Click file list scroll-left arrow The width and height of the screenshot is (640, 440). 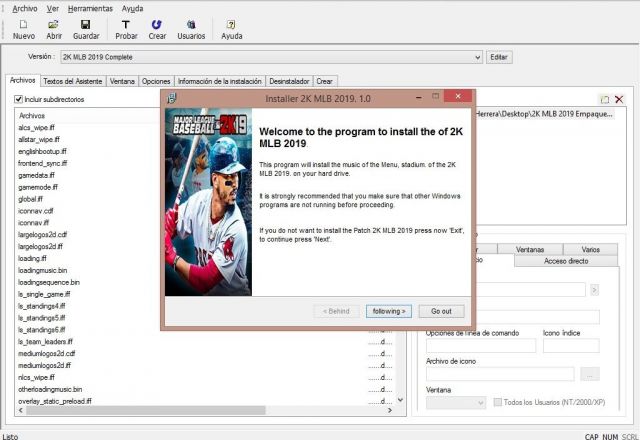(x=20, y=410)
